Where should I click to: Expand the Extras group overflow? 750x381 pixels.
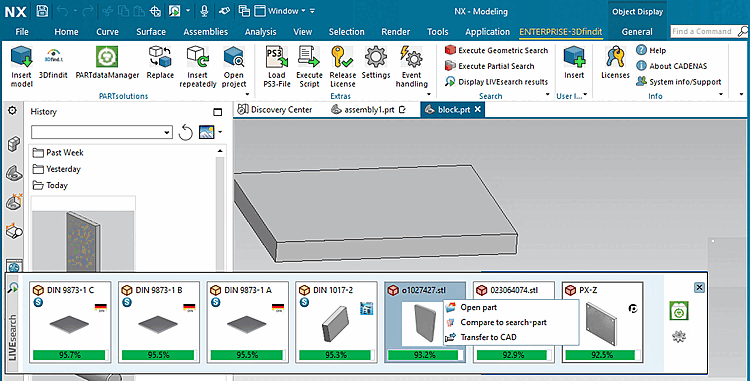[x=429, y=95]
